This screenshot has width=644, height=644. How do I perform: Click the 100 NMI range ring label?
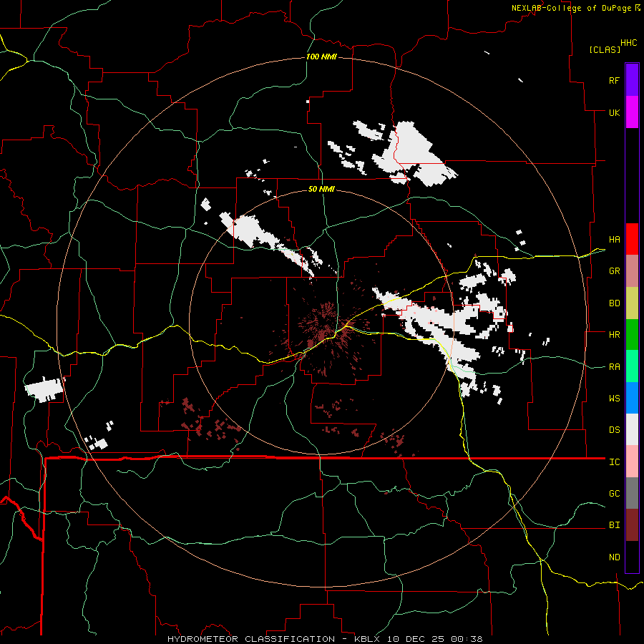321,57
